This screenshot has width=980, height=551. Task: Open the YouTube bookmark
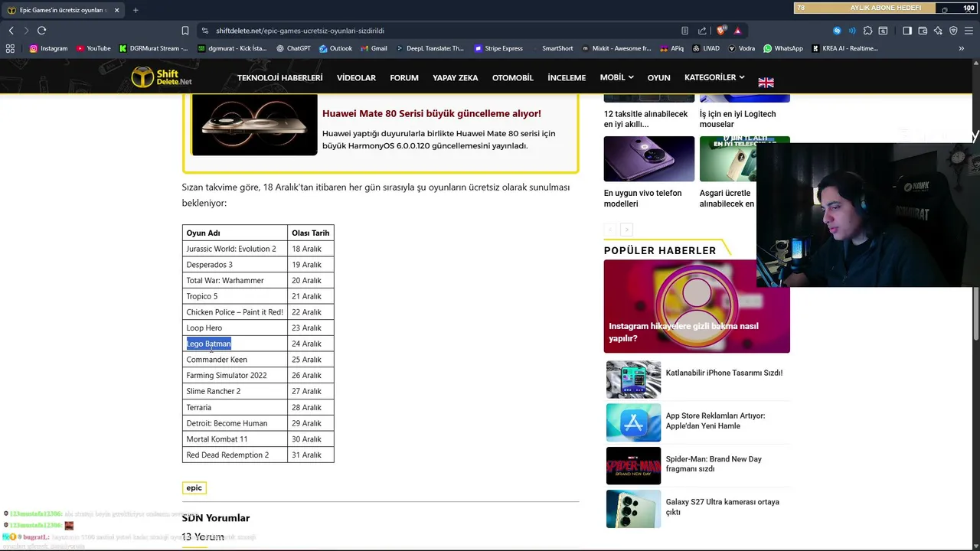click(93, 48)
